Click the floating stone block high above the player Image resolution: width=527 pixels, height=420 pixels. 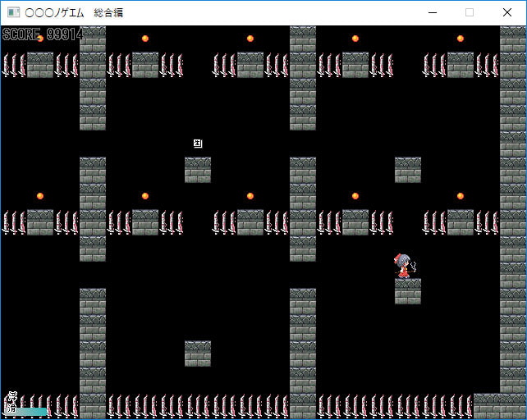tap(408, 170)
